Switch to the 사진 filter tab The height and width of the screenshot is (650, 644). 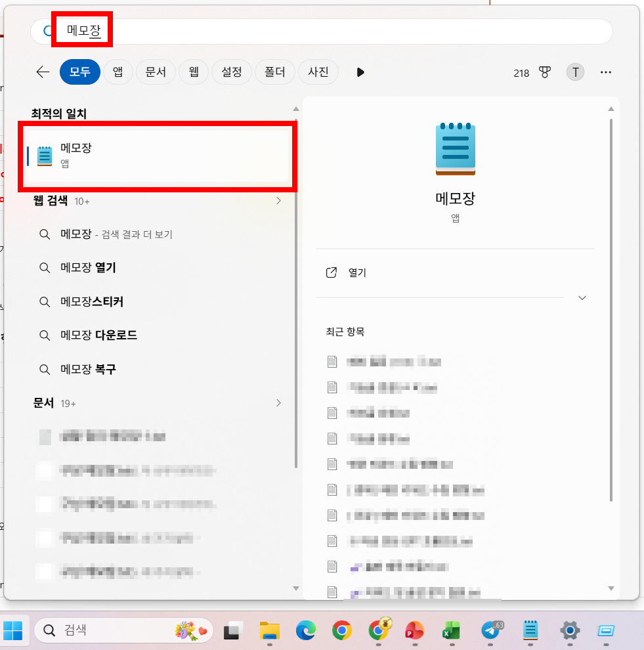coord(318,72)
